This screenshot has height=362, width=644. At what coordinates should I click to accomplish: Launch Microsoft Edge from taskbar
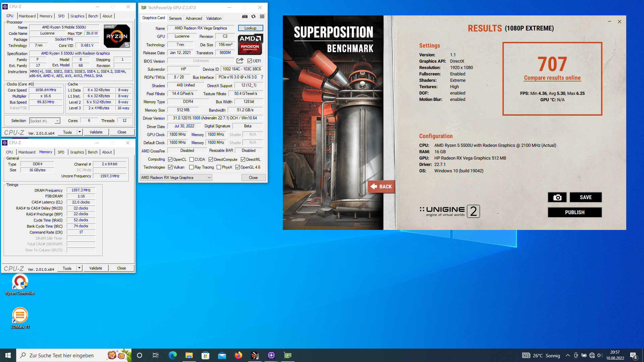(x=172, y=355)
